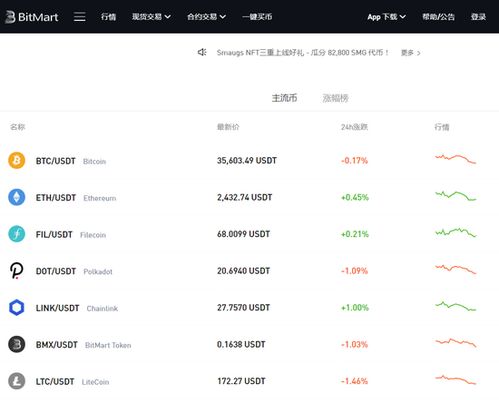The height and width of the screenshot is (403, 499).
Task: Click the BitMart logo
Action: pos(32,17)
